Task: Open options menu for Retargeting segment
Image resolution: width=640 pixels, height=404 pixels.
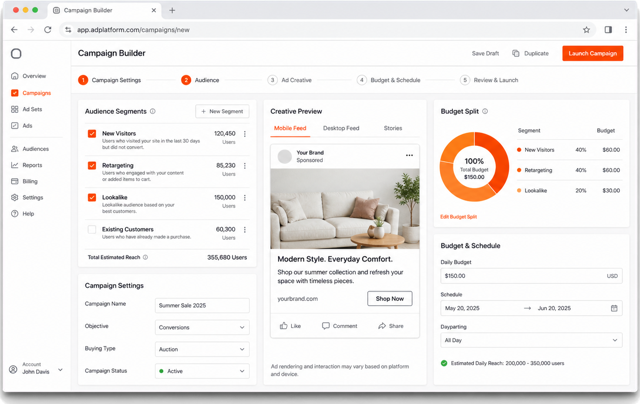Action: coord(245,166)
